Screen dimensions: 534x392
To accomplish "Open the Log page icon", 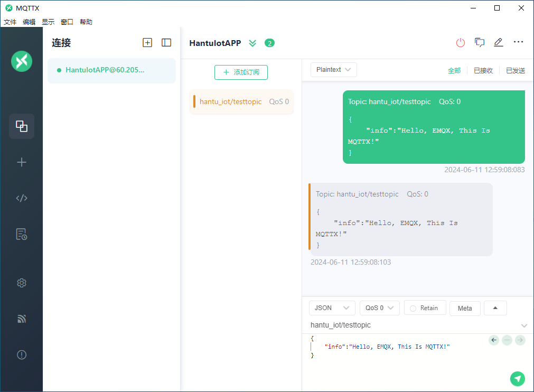I will (22, 235).
